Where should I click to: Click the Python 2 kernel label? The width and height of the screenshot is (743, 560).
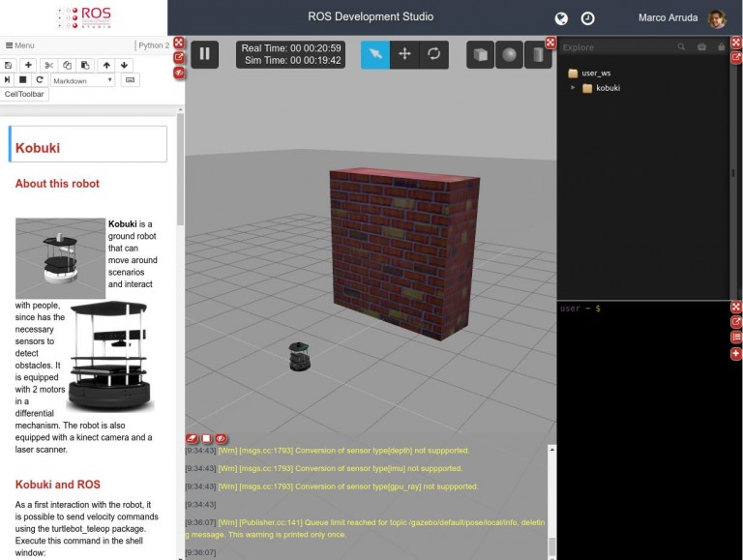pyautogui.click(x=154, y=45)
